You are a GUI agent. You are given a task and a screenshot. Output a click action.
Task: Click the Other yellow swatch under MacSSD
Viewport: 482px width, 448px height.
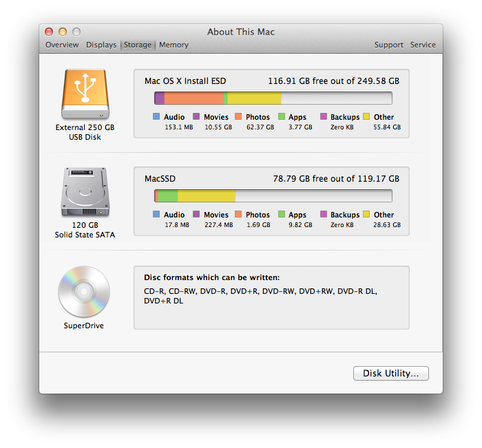pyautogui.click(x=366, y=215)
